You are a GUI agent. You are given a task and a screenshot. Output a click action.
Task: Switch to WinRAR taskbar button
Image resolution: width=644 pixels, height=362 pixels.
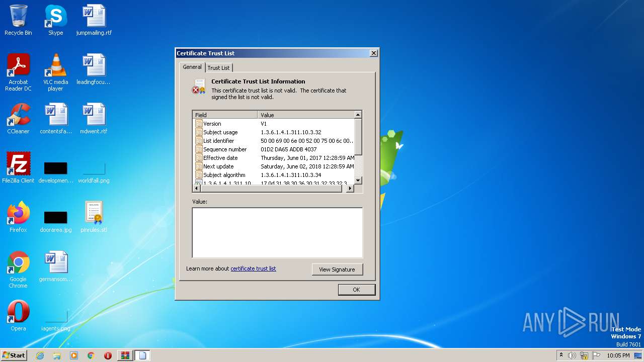click(x=125, y=355)
